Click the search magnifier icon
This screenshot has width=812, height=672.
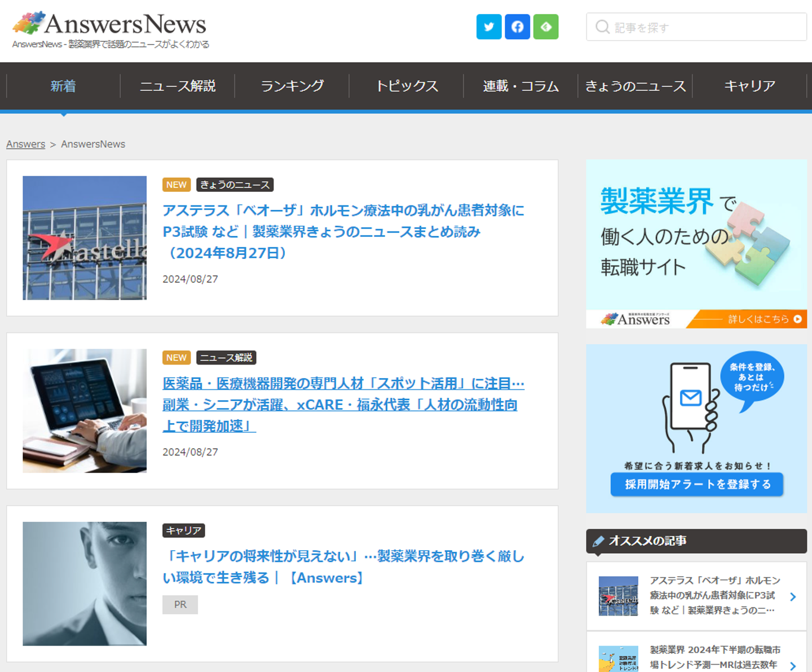(602, 27)
